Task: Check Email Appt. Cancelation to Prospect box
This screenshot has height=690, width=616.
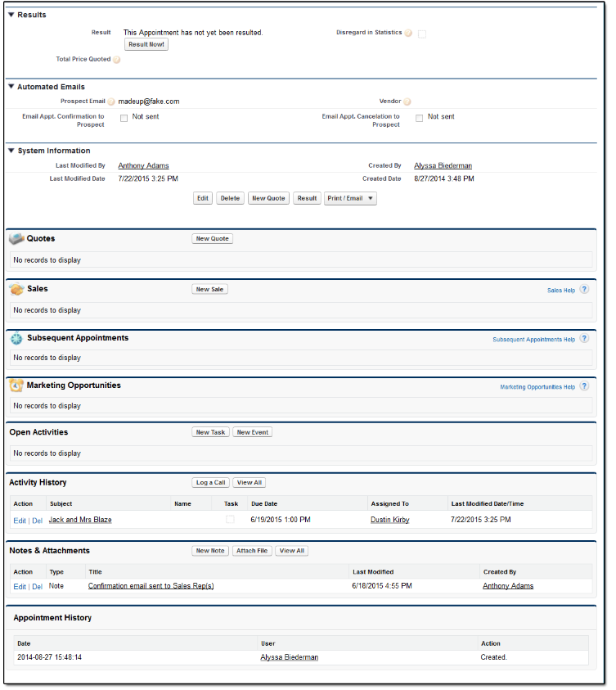Action: point(420,118)
